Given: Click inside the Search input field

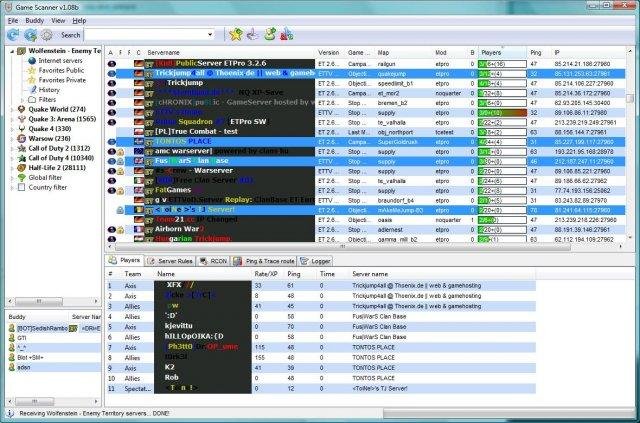Looking at the screenshot, I should click(x=145, y=35).
